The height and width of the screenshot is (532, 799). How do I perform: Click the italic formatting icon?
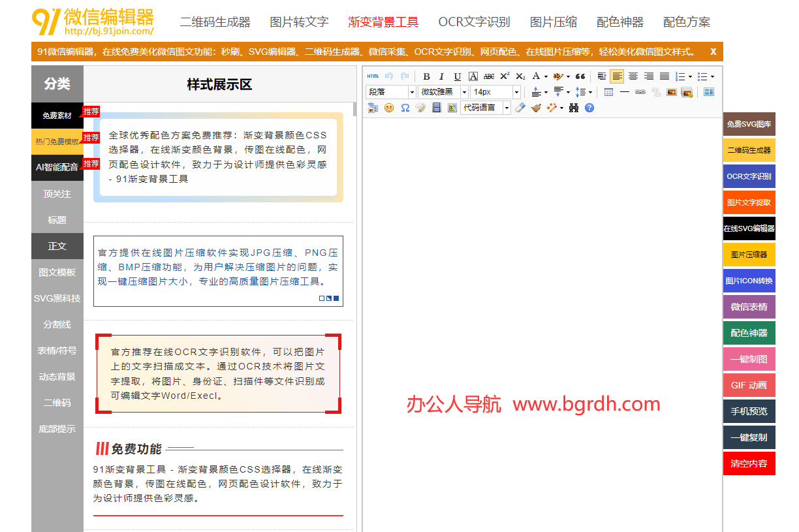click(441, 76)
